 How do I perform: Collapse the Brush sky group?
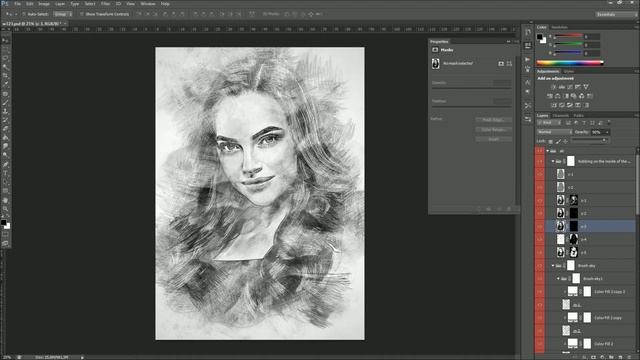point(553,266)
